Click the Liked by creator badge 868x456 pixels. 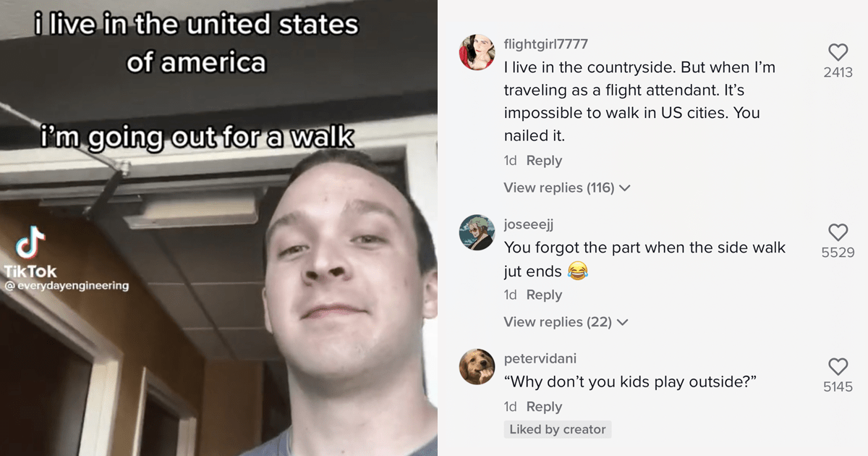558,429
